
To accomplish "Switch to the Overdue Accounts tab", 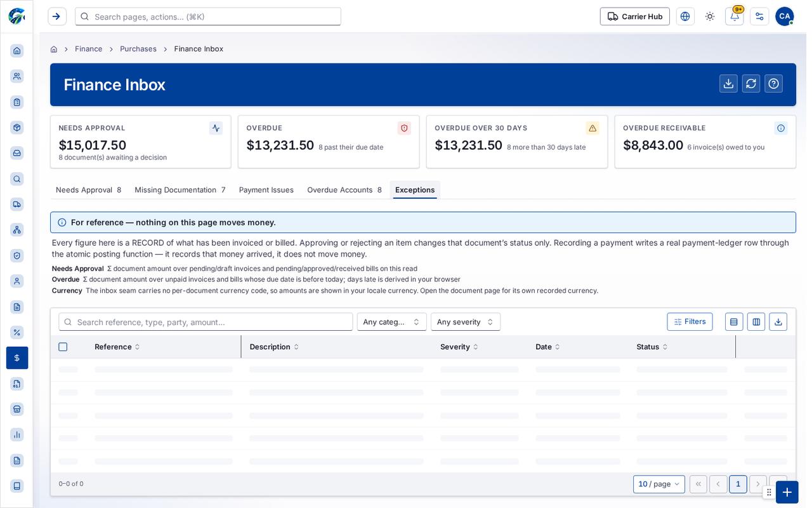I will (x=344, y=190).
